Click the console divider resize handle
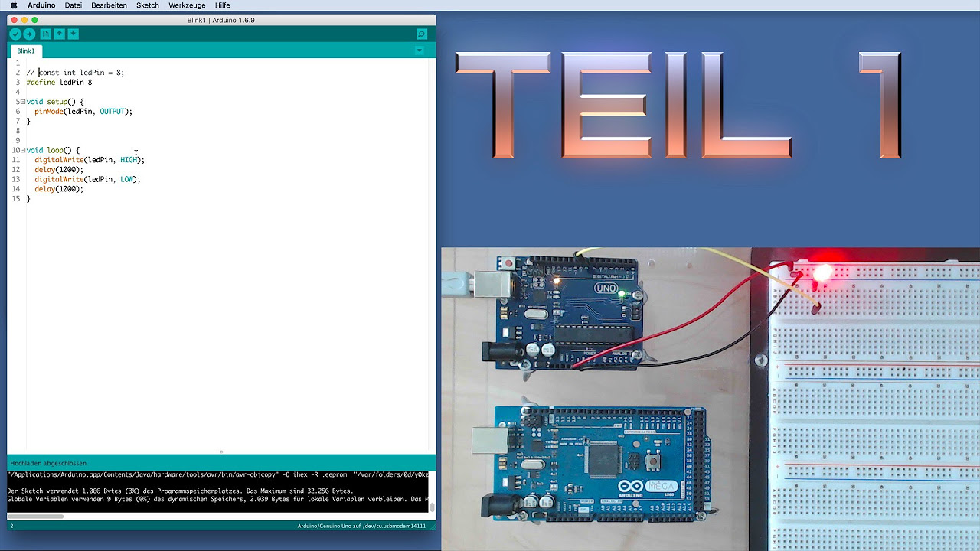 click(221, 452)
